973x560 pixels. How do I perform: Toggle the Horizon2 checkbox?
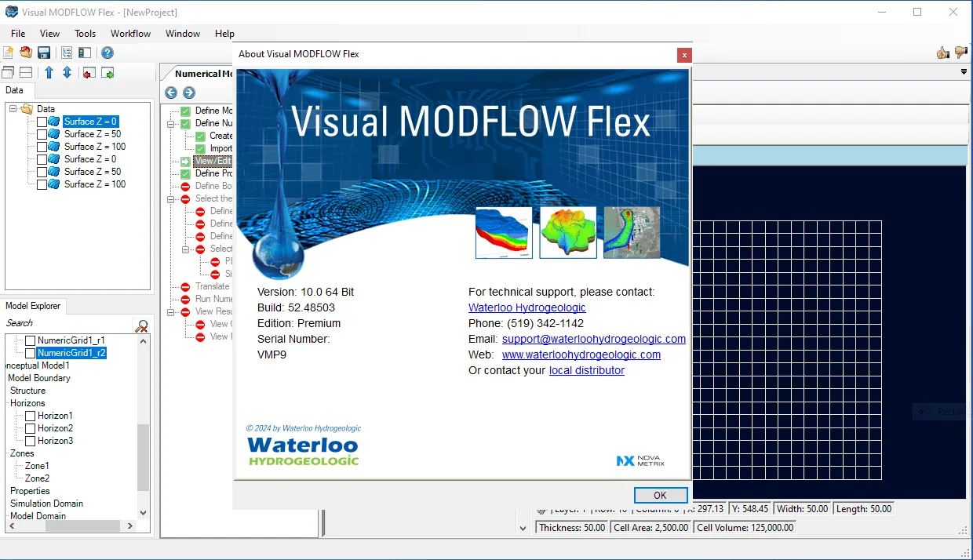coord(30,428)
